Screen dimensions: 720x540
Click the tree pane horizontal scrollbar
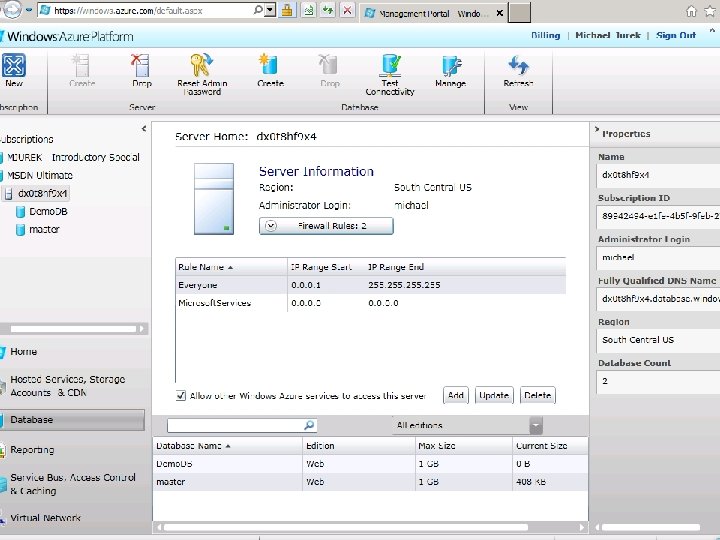pos(74,329)
